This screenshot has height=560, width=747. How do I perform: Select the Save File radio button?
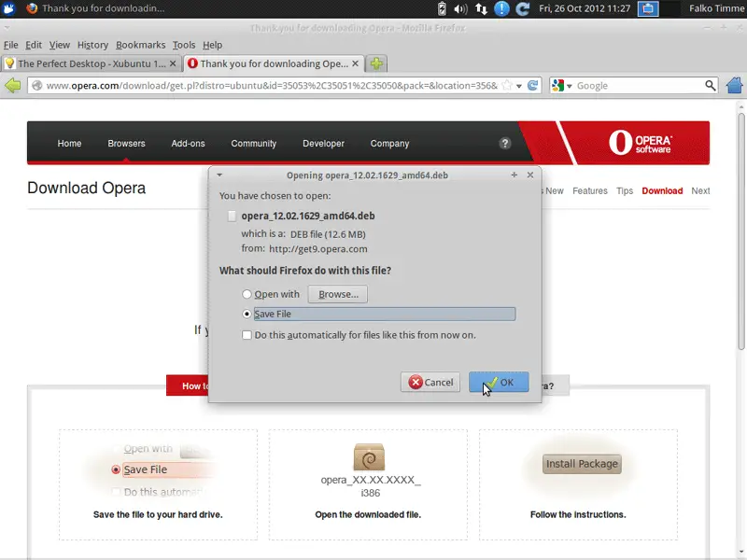click(247, 314)
